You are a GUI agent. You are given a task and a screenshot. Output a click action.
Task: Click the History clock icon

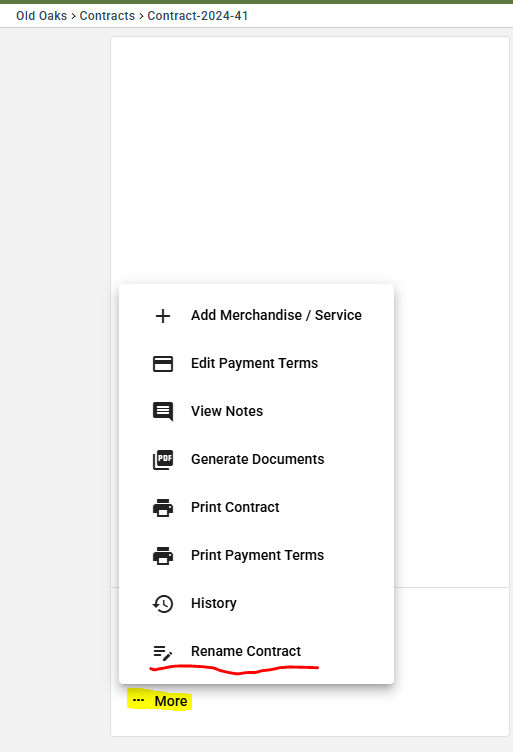point(163,603)
